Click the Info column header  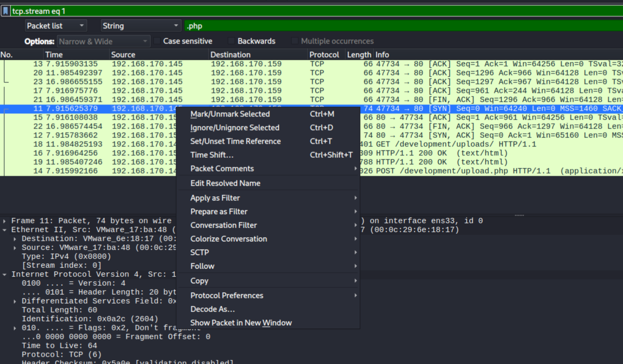pyautogui.click(x=498, y=54)
